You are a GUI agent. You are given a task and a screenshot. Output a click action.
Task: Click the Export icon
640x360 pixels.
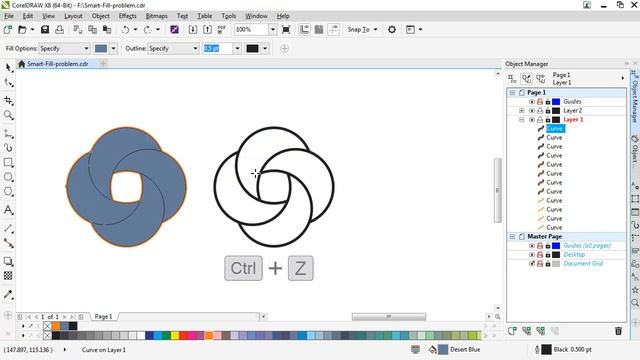pyautogui.click(x=207, y=29)
